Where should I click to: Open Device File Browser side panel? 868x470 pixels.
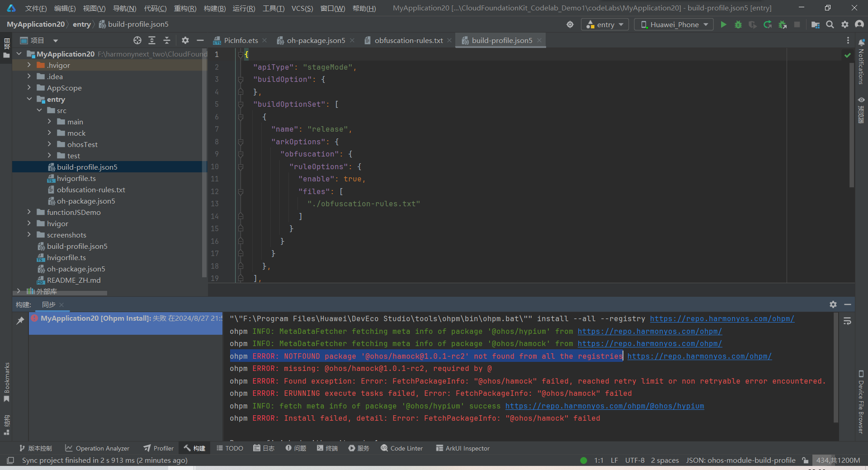coord(861,402)
